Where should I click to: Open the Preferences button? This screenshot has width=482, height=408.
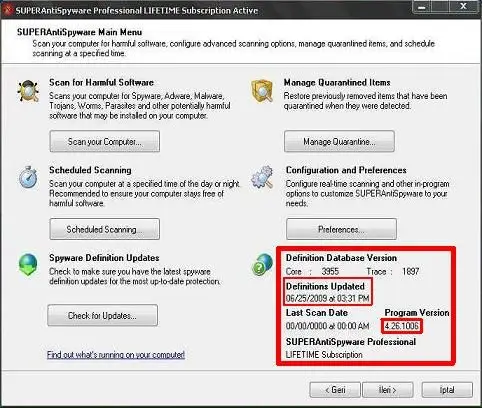pyautogui.click(x=341, y=229)
